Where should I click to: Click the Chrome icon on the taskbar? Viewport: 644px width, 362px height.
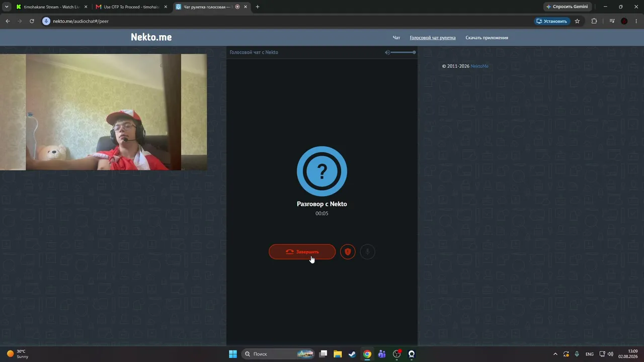[367, 354]
